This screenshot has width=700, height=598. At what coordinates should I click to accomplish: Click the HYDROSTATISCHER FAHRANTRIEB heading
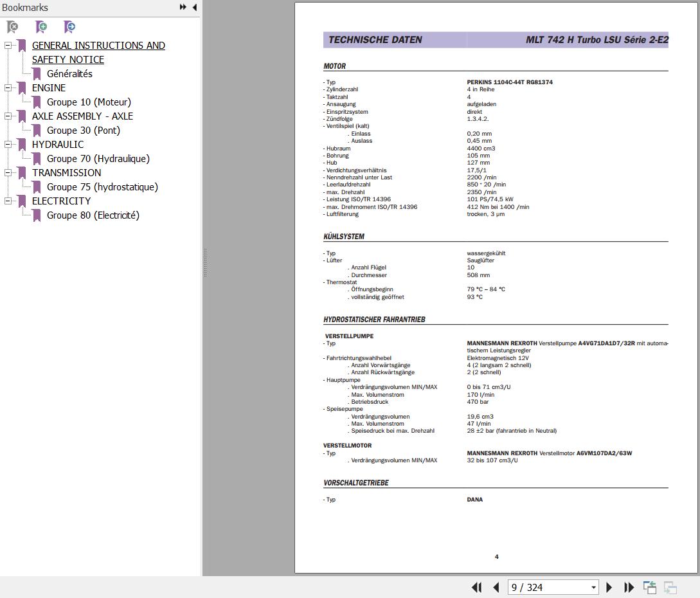(374, 320)
